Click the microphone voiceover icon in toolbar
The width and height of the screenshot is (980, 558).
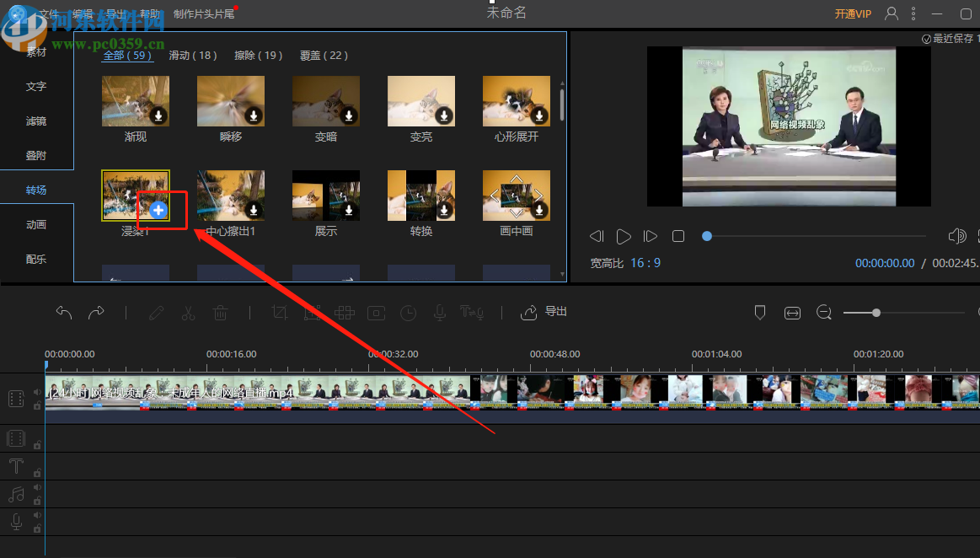440,313
